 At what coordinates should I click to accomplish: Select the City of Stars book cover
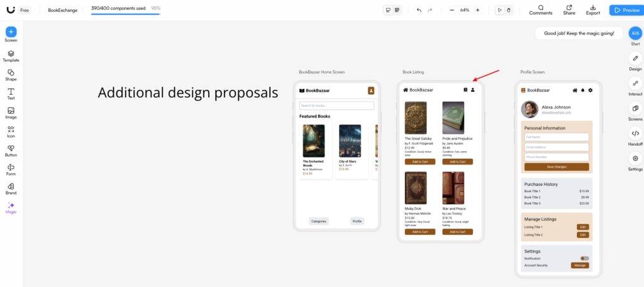point(350,141)
